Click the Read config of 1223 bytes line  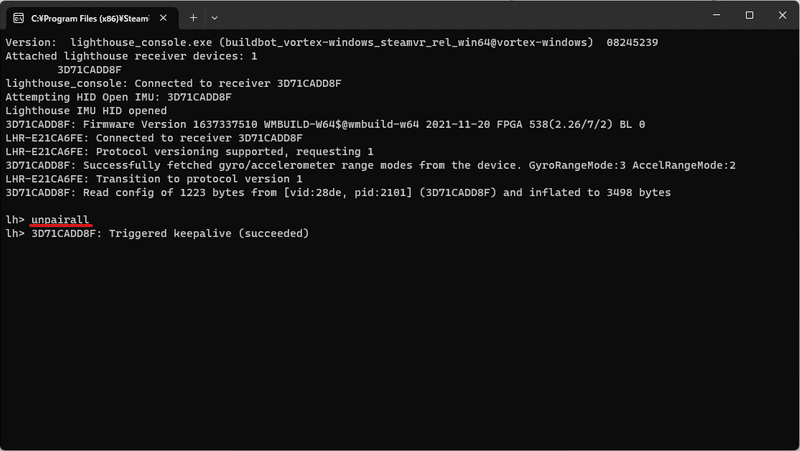coord(338,193)
